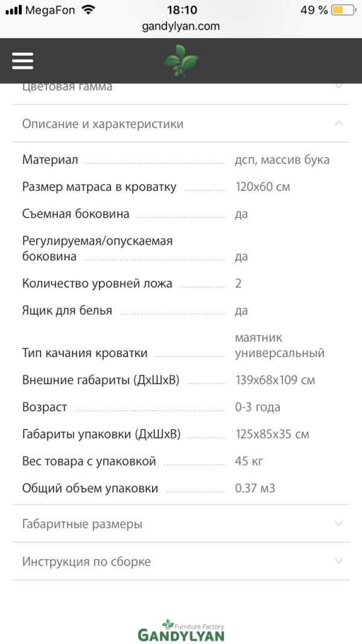This screenshot has width=362, height=644.
Task: Tap the Wi-Fi icon in status bar
Action: point(89,10)
